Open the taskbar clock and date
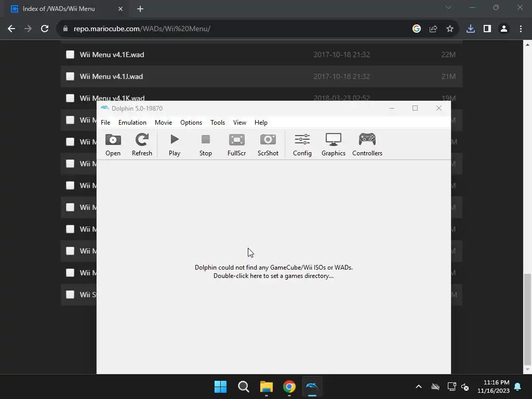The height and width of the screenshot is (399, 532). click(494, 387)
